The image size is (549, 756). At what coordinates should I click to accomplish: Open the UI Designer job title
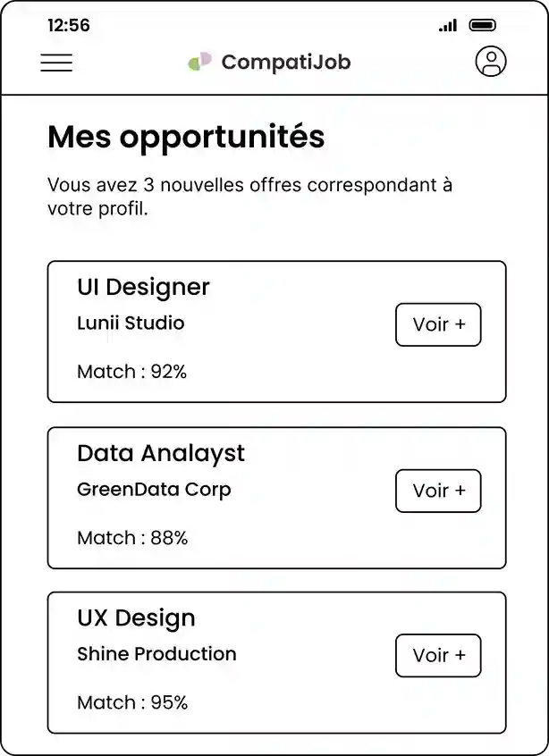coord(143,287)
